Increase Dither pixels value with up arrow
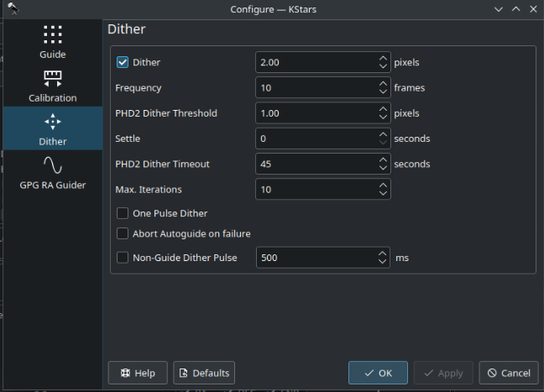 click(x=383, y=58)
